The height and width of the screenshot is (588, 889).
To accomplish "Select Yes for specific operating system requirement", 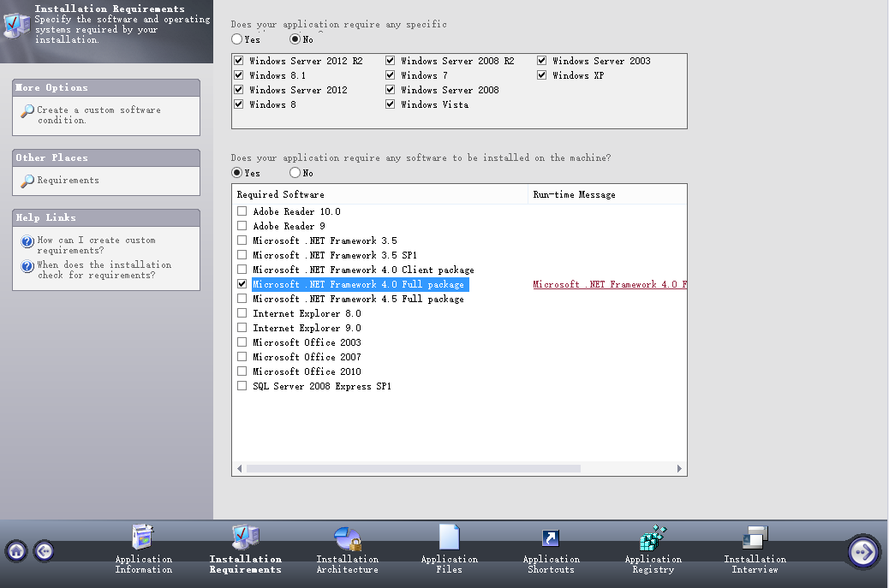I will pyautogui.click(x=236, y=39).
